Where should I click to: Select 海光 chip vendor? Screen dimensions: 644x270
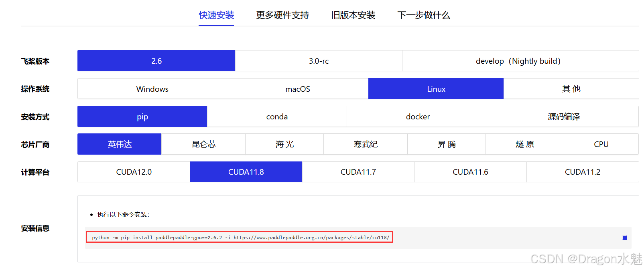click(x=284, y=144)
